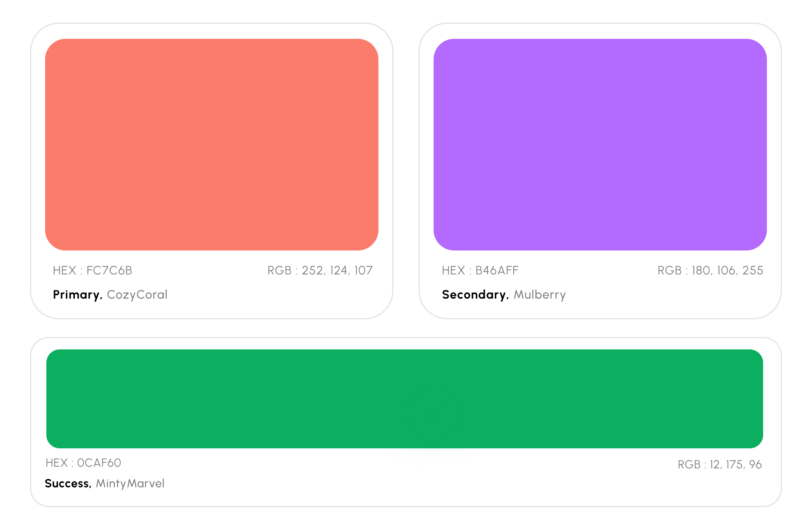Image resolution: width=812 pixels, height=531 pixels.
Task: Select the Mulberry color name
Action: pyautogui.click(x=540, y=295)
